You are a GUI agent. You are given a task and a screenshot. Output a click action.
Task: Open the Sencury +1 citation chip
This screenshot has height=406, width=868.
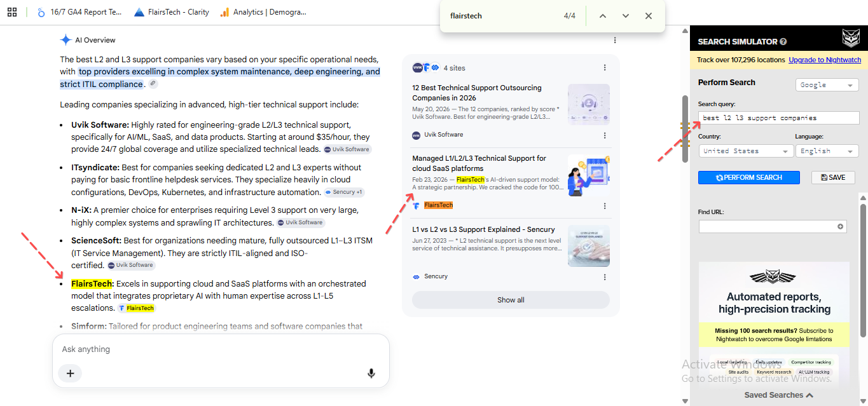[344, 192]
